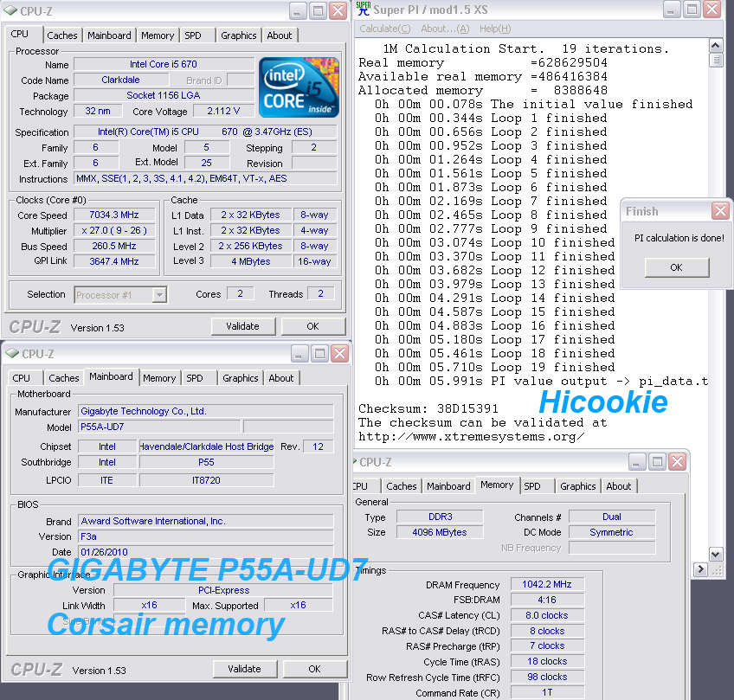
Task: Click the Intel Core i5 logo badge
Action: point(297,88)
